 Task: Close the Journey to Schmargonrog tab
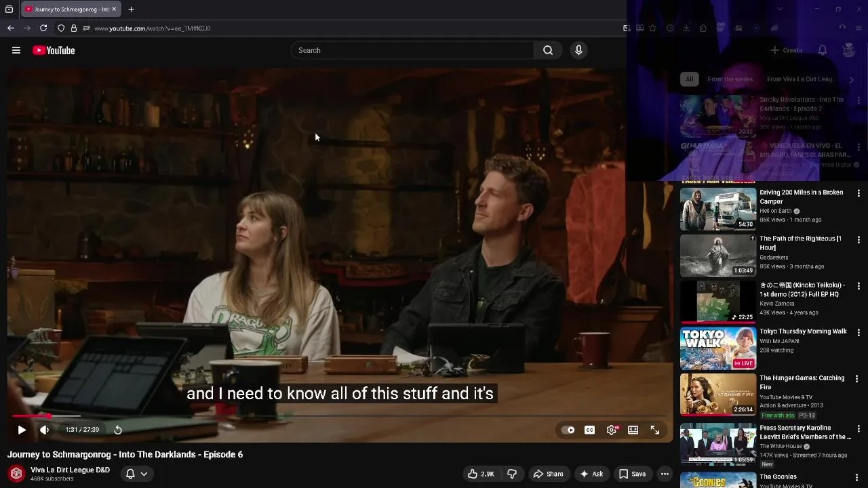[x=114, y=9]
